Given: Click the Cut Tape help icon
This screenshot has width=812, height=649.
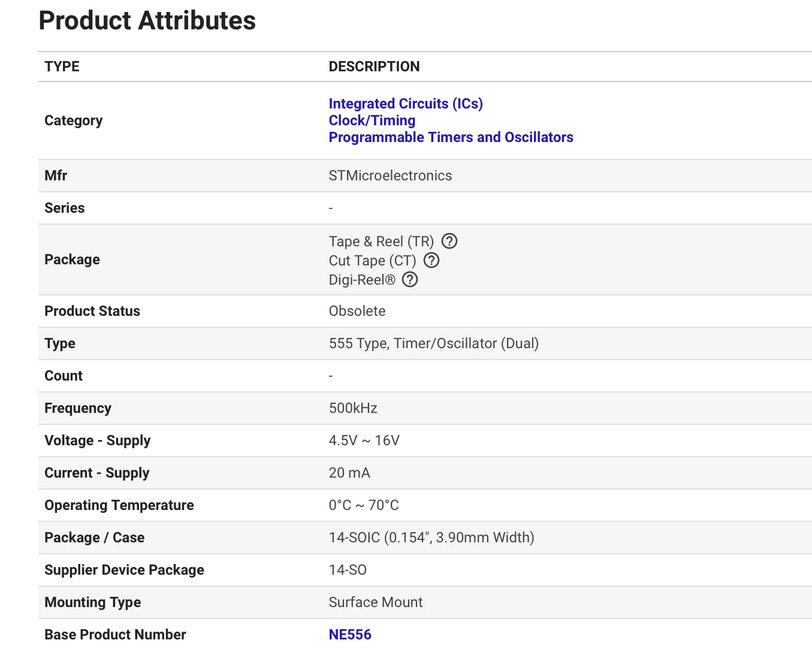Looking at the screenshot, I should 431,261.
